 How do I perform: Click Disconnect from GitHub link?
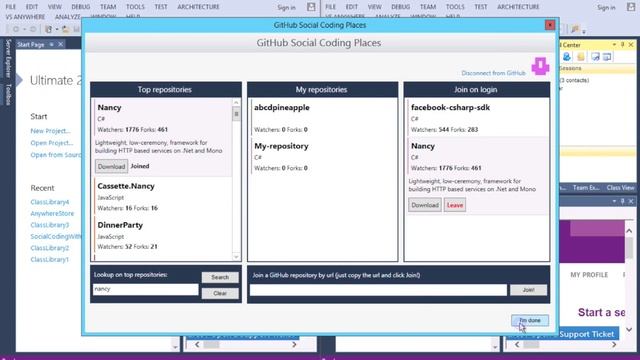click(493, 73)
